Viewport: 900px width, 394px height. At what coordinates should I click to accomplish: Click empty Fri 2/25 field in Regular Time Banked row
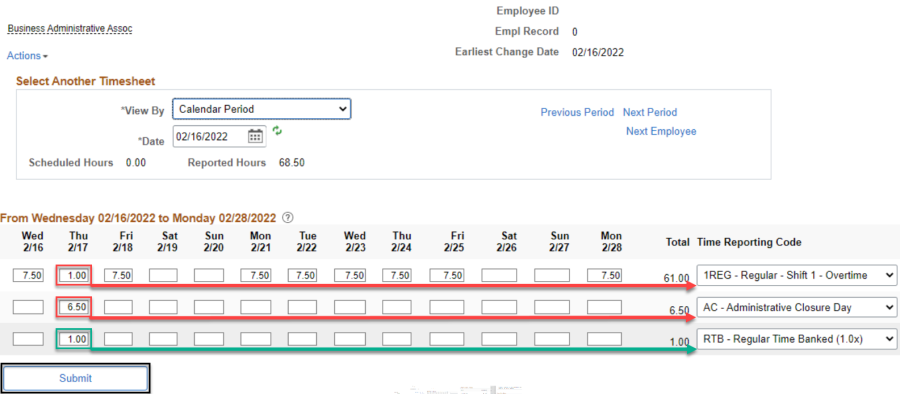[447, 339]
